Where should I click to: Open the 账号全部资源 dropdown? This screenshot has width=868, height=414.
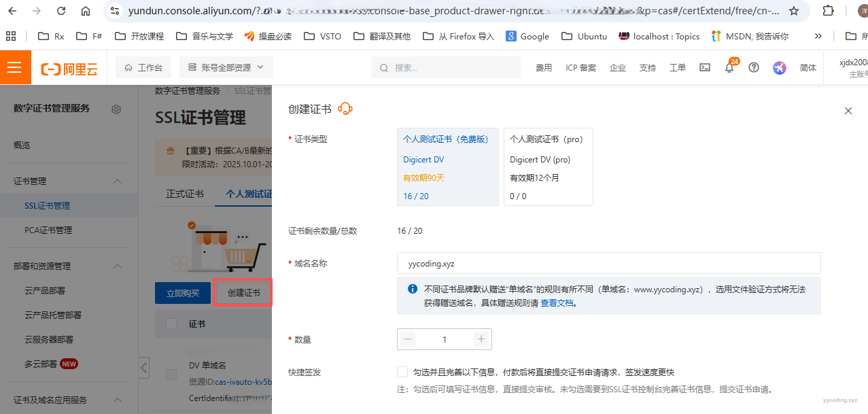coord(226,67)
